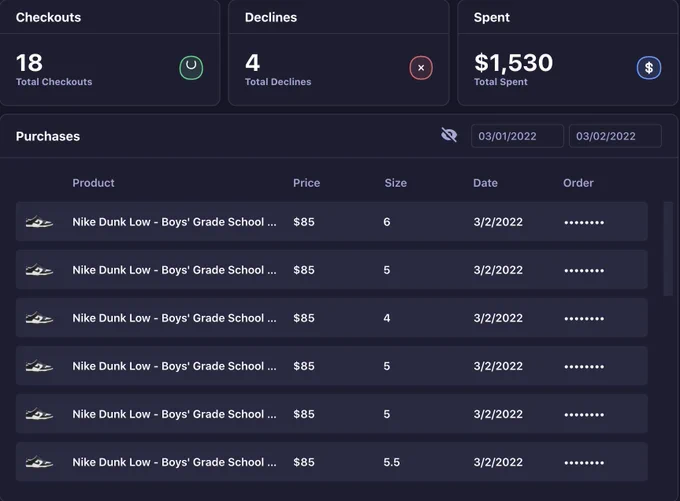Click the Declines card title
This screenshot has height=501, width=680.
point(271,17)
